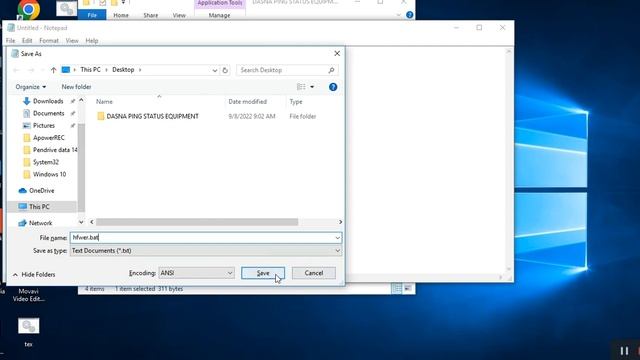
Task: Open Google Chrome desktop icon
Action: 29,10
